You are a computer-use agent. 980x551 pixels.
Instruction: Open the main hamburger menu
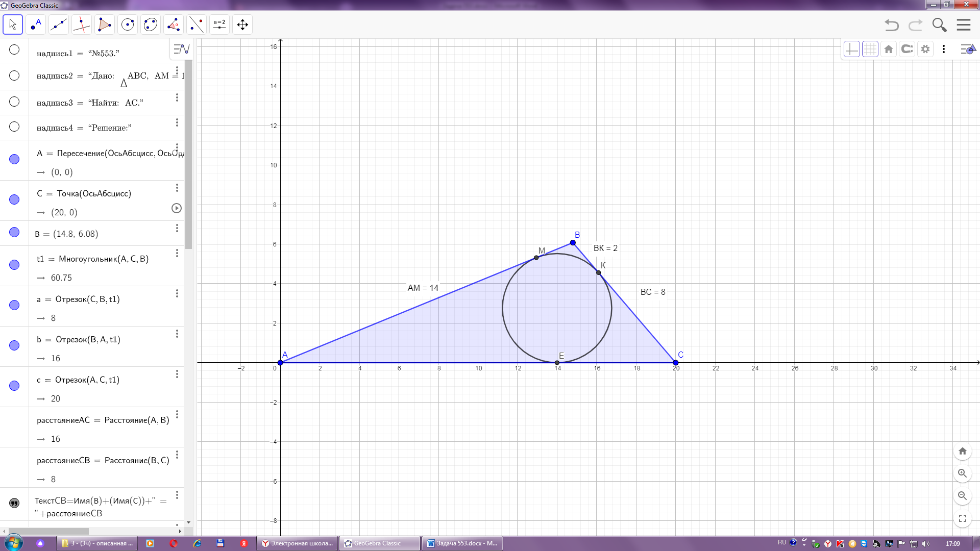(964, 25)
